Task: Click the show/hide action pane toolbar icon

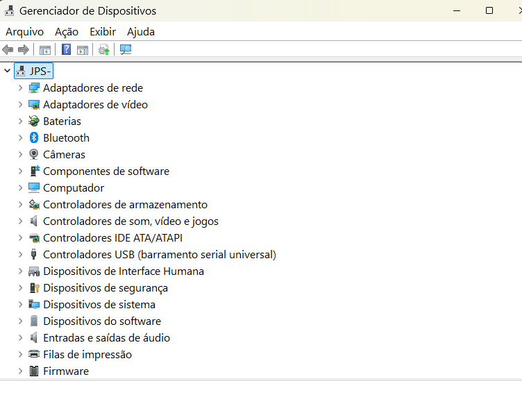Action: [83, 50]
